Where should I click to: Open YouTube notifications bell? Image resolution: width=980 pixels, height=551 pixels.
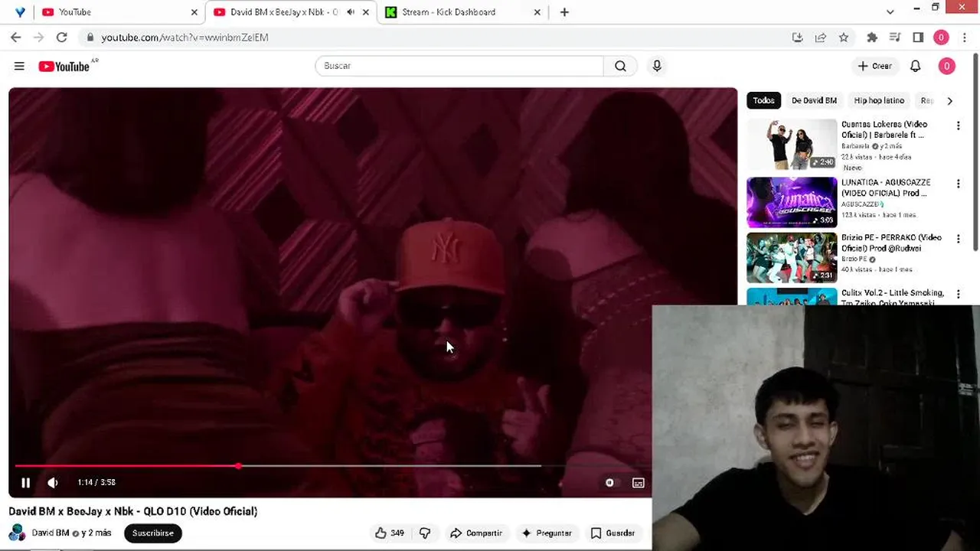point(915,66)
